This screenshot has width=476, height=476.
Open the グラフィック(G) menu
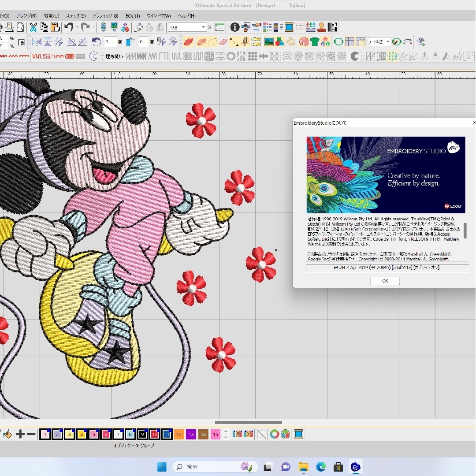pyautogui.click(x=105, y=16)
